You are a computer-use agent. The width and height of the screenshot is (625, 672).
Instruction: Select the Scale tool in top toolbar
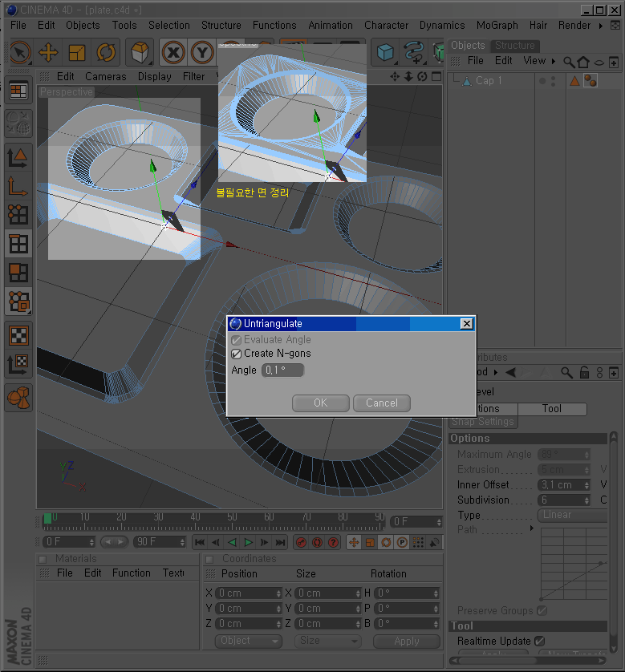pyautogui.click(x=77, y=53)
